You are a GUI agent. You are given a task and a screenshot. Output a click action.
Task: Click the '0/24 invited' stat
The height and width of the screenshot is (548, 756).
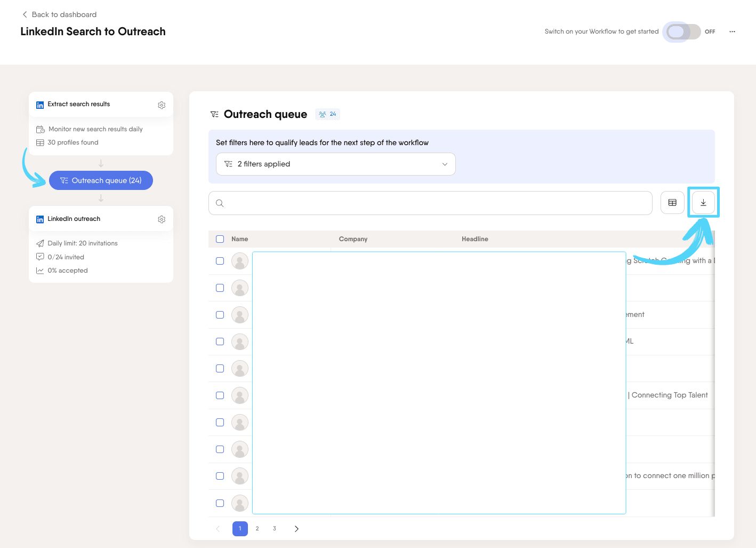(66, 257)
